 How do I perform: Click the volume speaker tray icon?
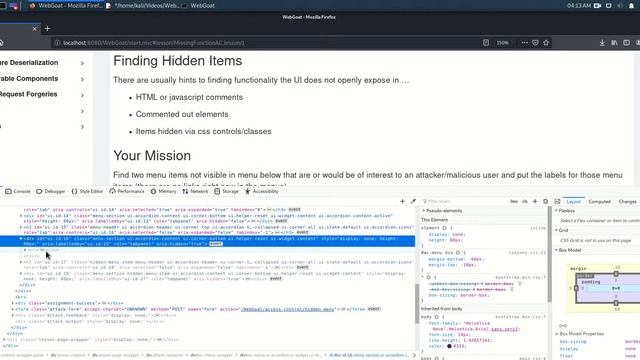click(x=620, y=6)
